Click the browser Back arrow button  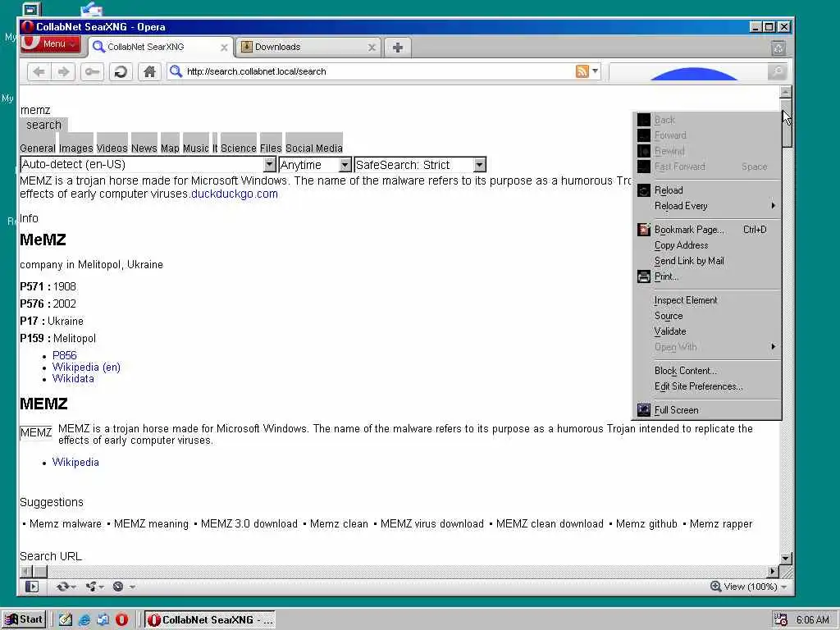coord(39,71)
